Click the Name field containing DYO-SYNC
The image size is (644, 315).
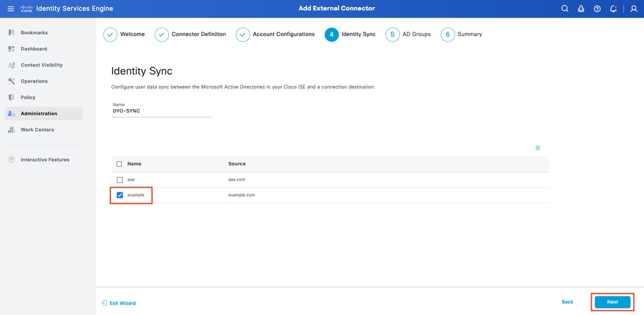pos(162,110)
